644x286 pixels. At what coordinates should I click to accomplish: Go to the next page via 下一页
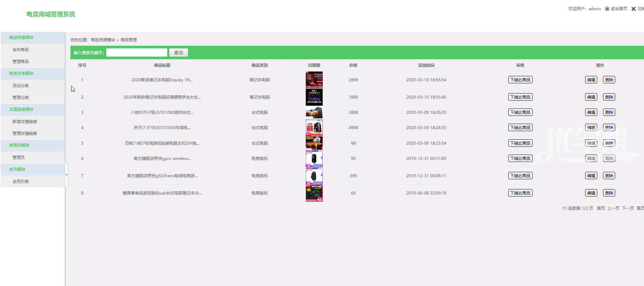[628, 208]
